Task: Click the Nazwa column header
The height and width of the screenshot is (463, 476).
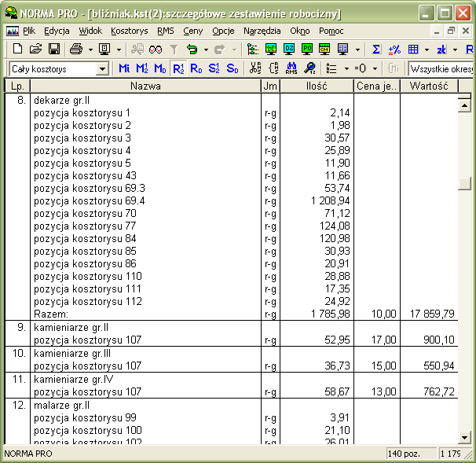Action: [145, 86]
